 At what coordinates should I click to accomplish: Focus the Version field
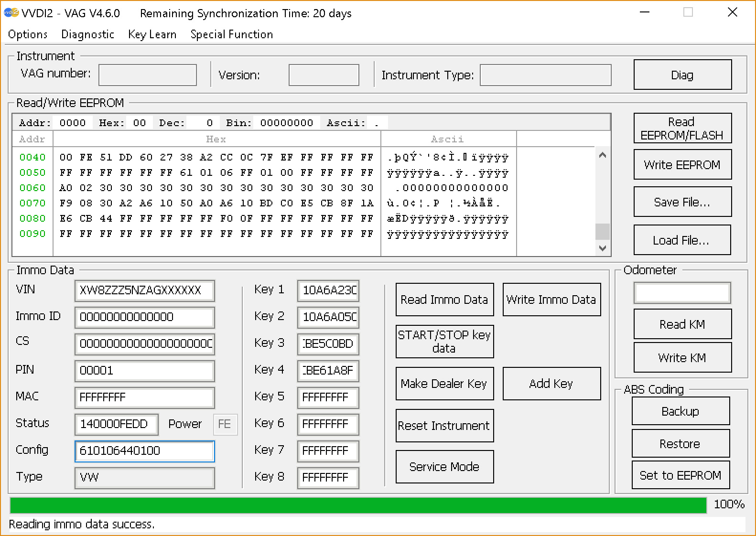(324, 75)
